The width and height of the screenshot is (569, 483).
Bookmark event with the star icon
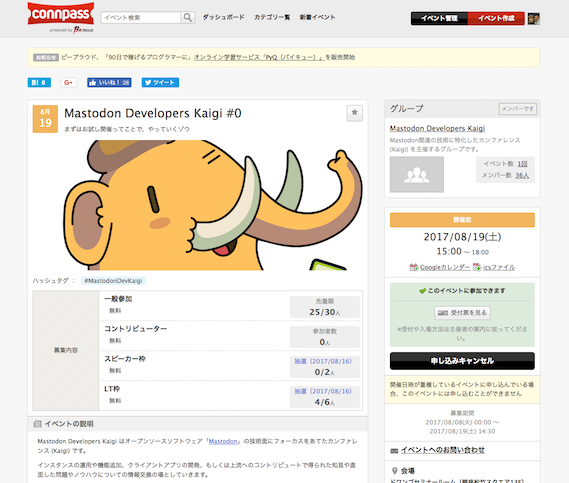pos(355,113)
